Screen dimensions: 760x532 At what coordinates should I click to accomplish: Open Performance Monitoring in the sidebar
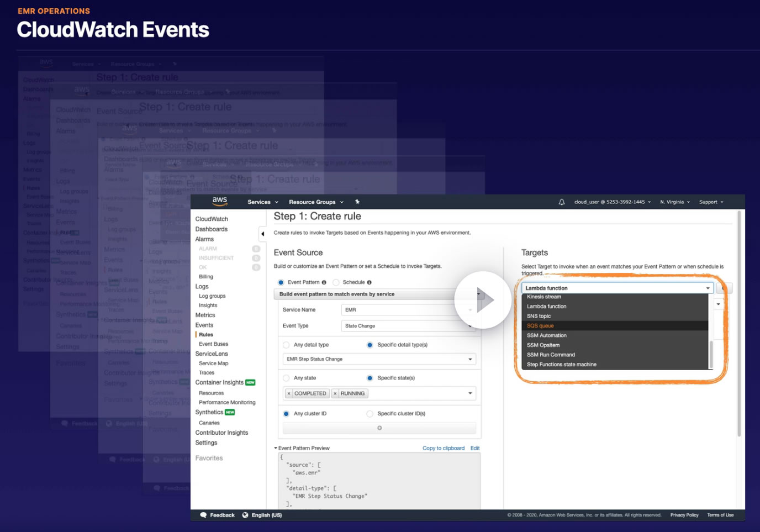(x=227, y=403)
